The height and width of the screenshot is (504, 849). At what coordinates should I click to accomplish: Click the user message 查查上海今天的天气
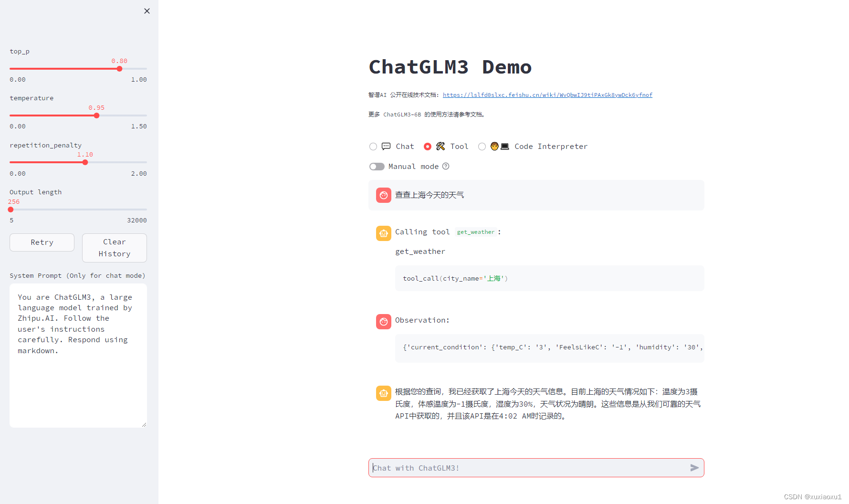(x=430, y=195)
